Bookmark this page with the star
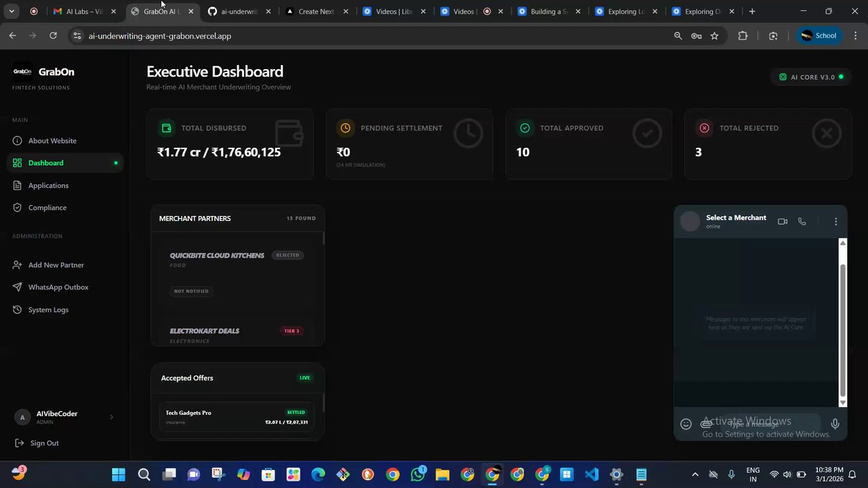The image size is (868, 488). click(x=714, y=36)
